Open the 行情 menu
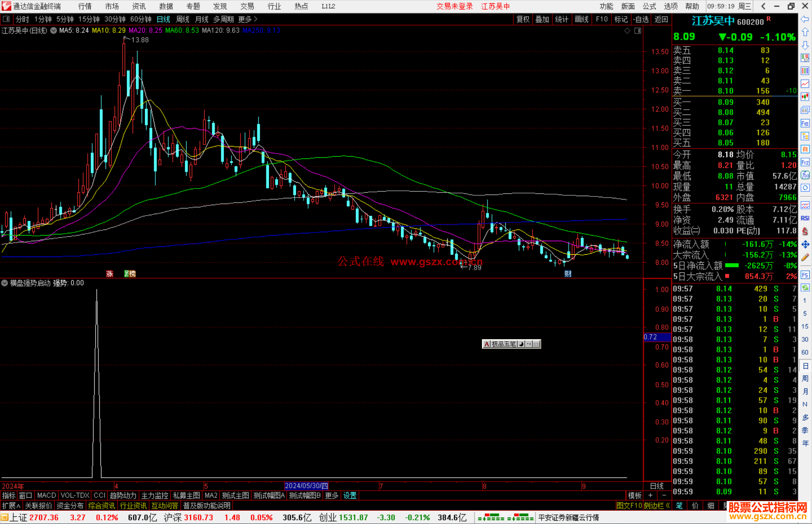The width and height of the screenshot is (812, 524). (85, 6)
